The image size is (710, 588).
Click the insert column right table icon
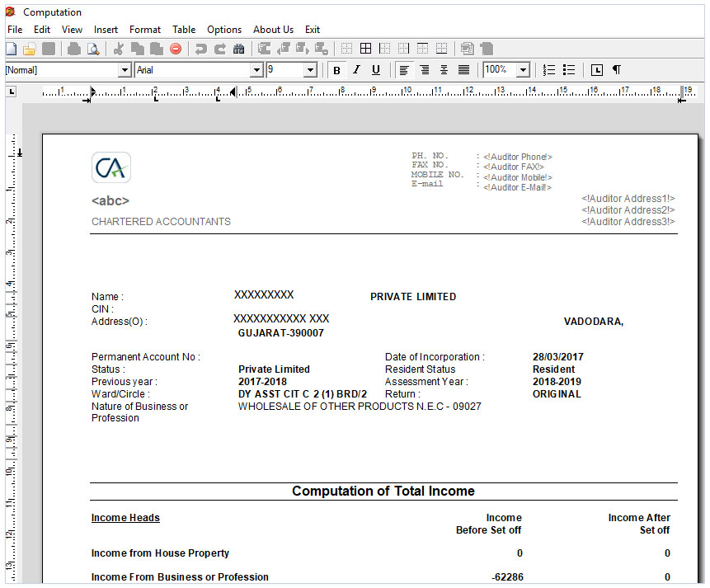pos(303,49)
